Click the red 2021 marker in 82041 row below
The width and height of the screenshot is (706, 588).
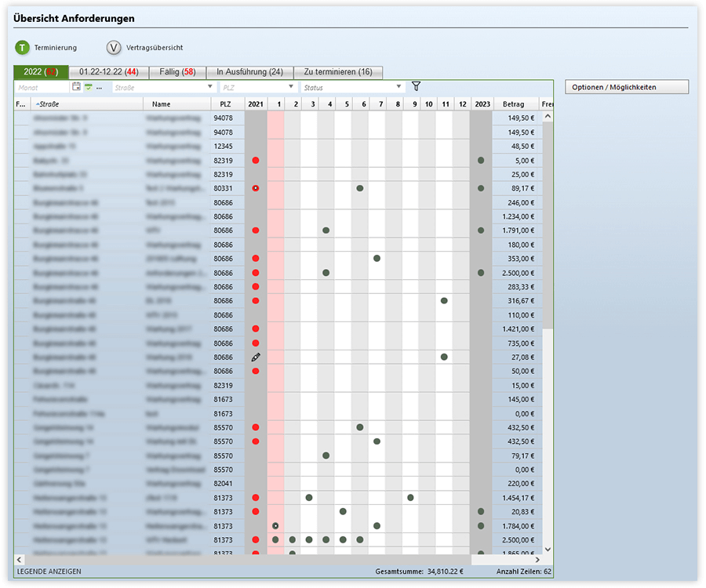256,498
